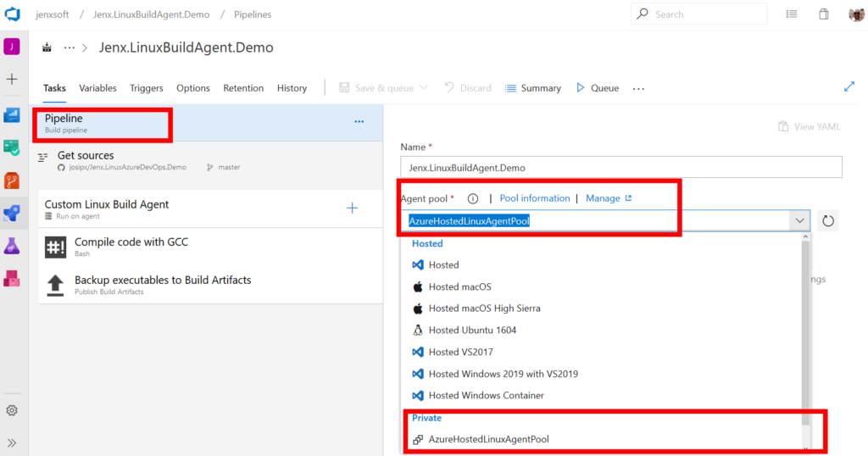Screen dimensions: 868x456
Task: Refresh agent pool list
Action: [827, 221]
